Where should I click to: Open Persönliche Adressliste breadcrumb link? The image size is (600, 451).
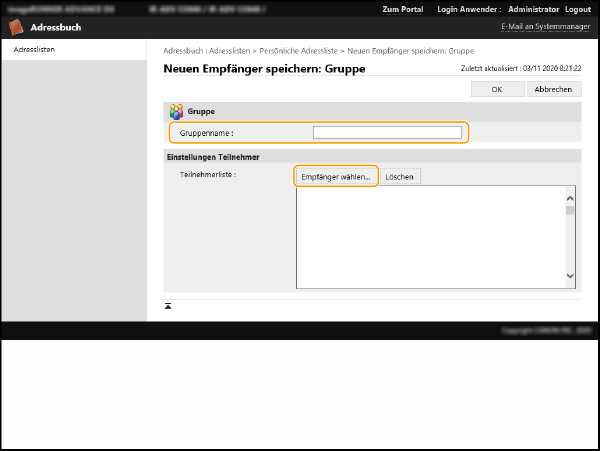click(299, 50)
